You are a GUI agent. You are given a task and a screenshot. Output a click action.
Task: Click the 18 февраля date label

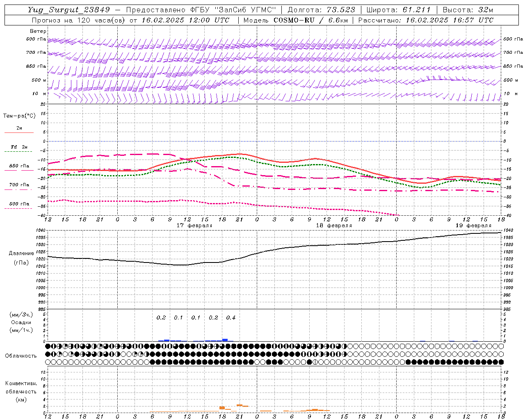click(334, 226)
